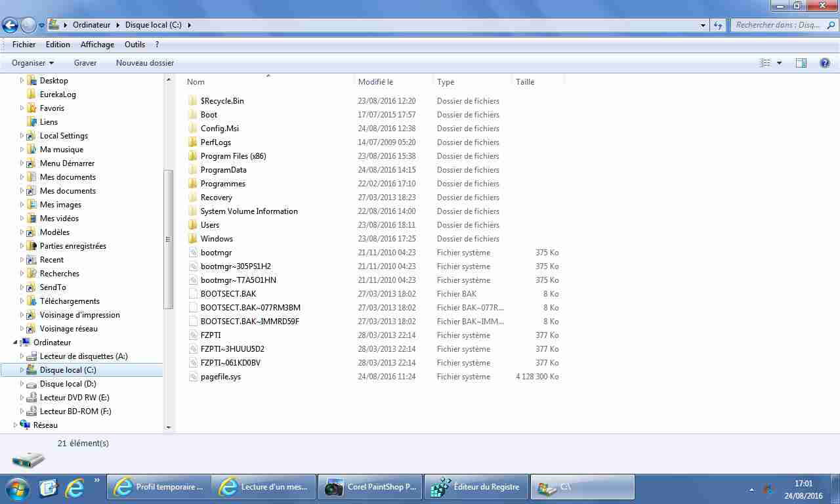Viewport: 840px width, 504px height.
Task: Select the Program Files (x86) folder icon
Action: point(192,156)
